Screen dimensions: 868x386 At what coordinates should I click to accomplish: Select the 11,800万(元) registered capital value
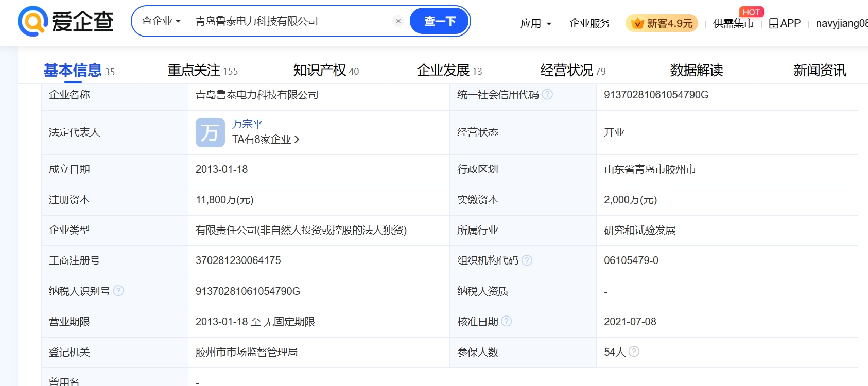coord(224,200)
